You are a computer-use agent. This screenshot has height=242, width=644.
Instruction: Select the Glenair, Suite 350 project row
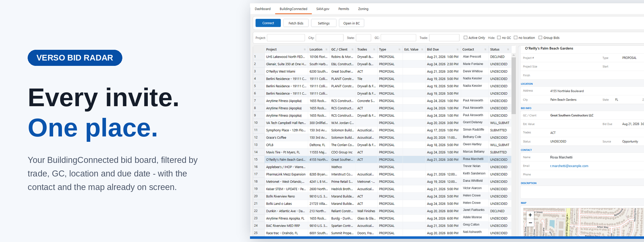tap(382, 64)
